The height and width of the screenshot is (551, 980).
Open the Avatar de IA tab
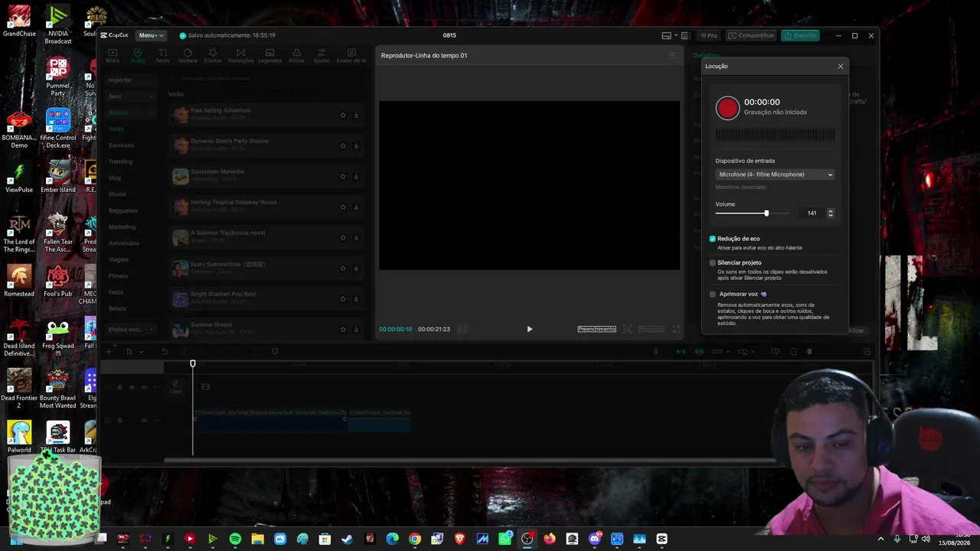[x=351, y=55]
